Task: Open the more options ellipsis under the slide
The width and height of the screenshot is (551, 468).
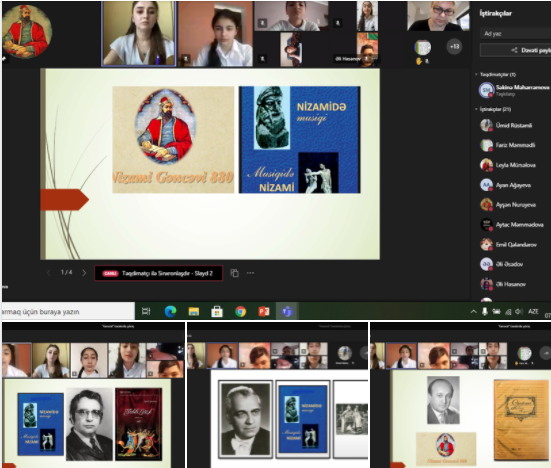Action: pyautogui.click(x=250, y=273)
